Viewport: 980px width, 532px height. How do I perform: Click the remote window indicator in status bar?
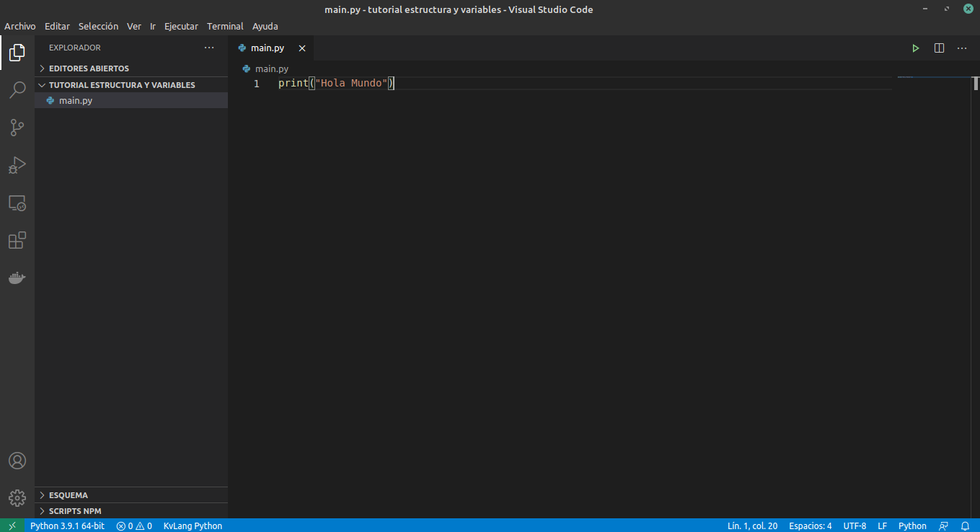click(12, 526)
